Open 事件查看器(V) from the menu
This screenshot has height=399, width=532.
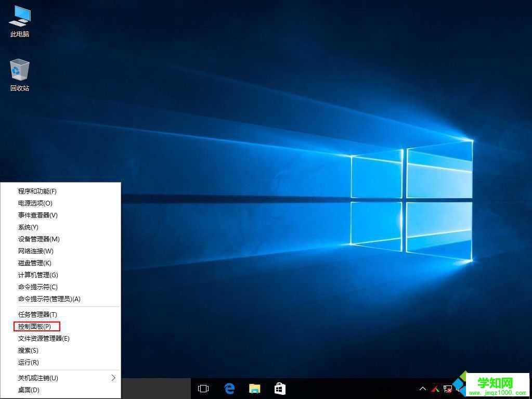tap(37, 215)
